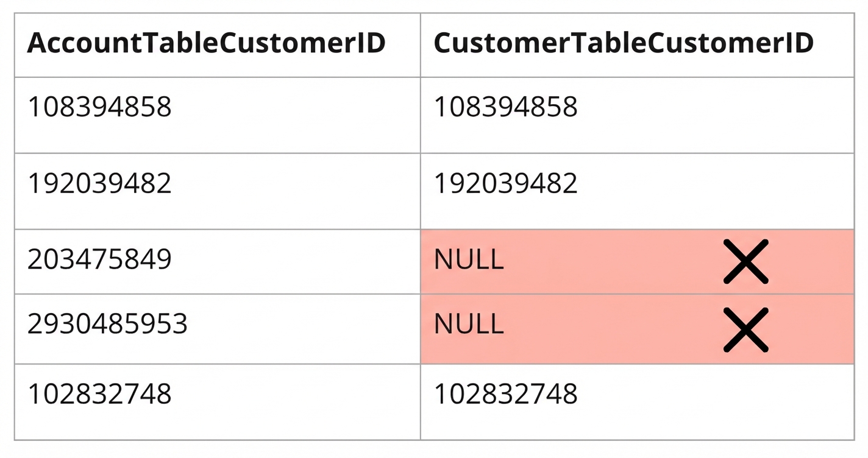Select 102832748 in the AccountTableCustomerID column
The image size is (868, 458).
click(x=100, y=394)
